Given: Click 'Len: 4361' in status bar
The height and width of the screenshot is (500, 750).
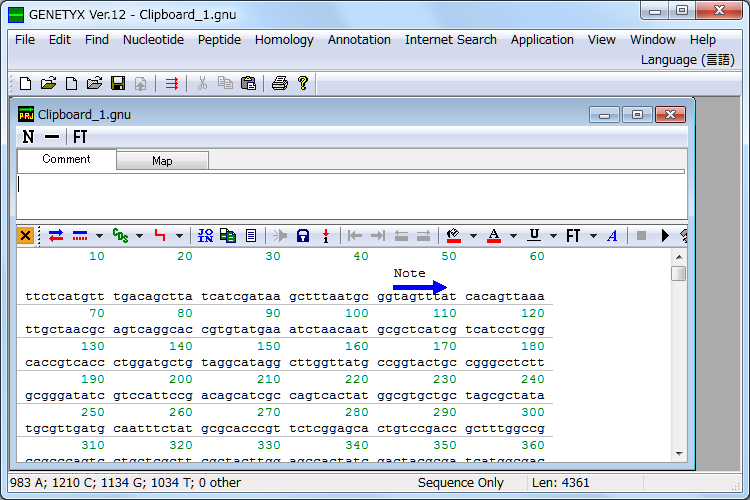Looking at the screenshot, I should [x=560, y=483].
